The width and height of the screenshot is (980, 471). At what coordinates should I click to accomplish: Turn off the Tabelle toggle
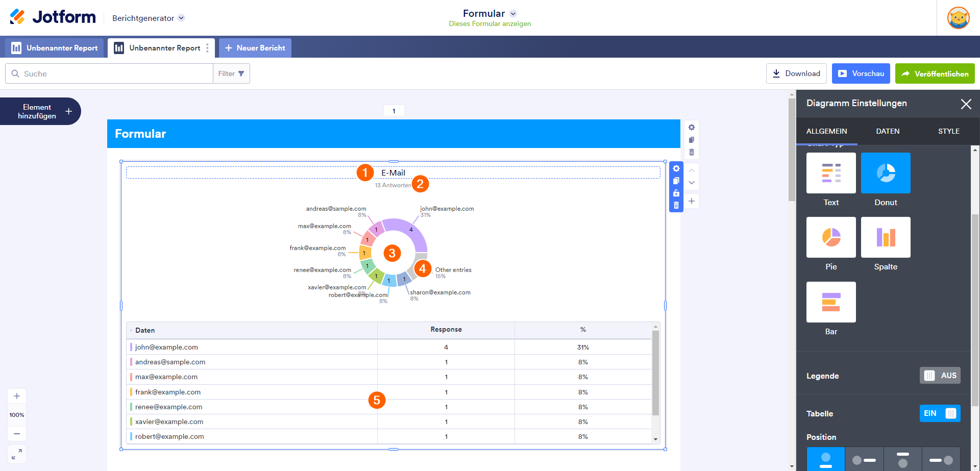[x=940, y=413]
